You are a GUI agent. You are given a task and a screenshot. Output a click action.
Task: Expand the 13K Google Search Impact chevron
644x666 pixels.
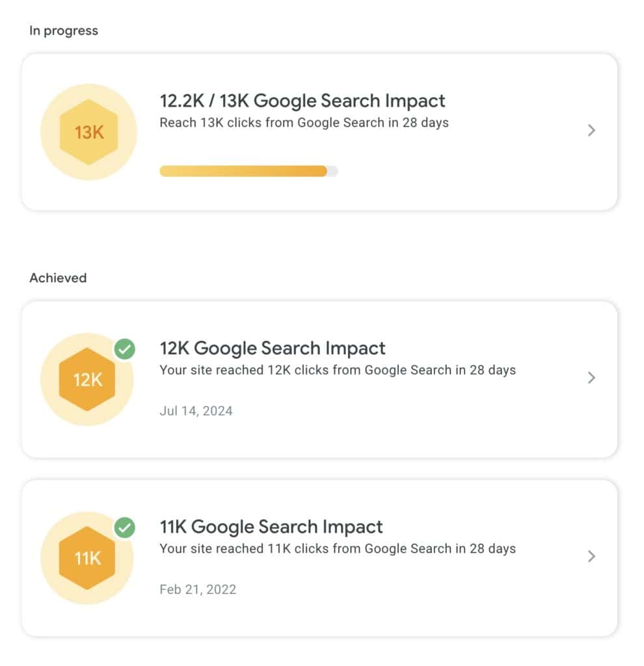(x=591, y=130)
